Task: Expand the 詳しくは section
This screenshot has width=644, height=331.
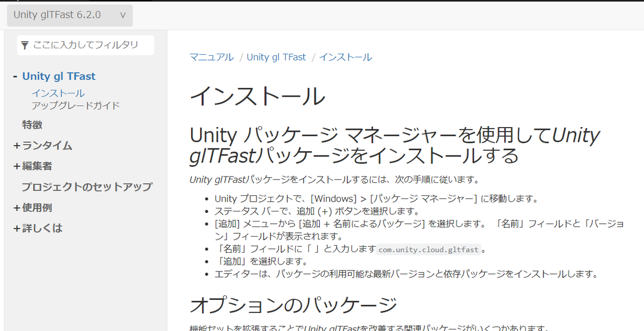Action: coord(17,229)
